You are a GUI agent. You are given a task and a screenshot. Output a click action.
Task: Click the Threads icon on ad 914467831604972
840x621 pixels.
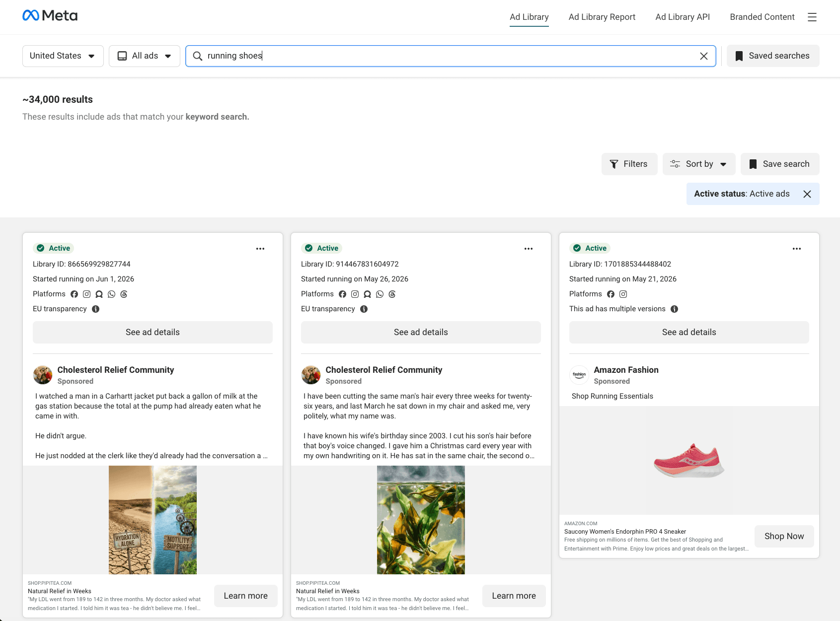coord(392,294)
